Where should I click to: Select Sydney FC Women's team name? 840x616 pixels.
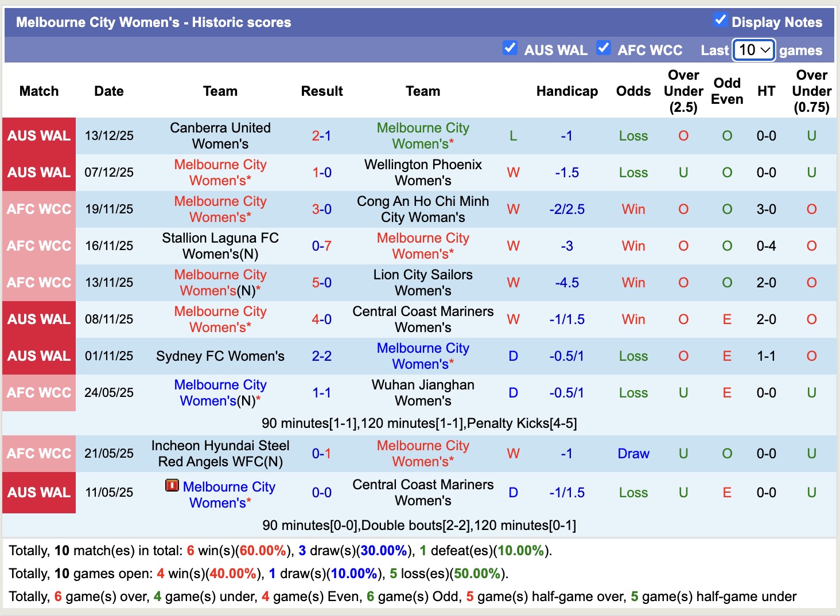pyautogui.click(x=220, y=356)
